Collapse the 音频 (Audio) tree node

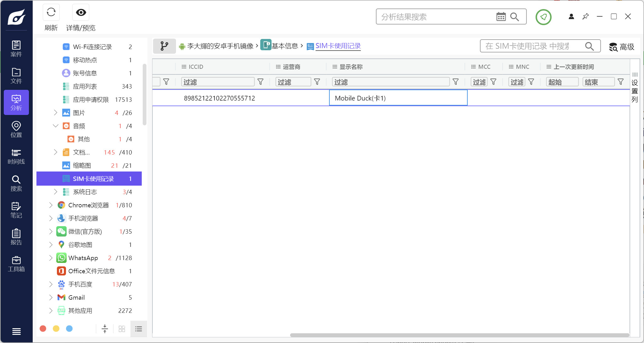pyautogui.click(x=56, y=126)
